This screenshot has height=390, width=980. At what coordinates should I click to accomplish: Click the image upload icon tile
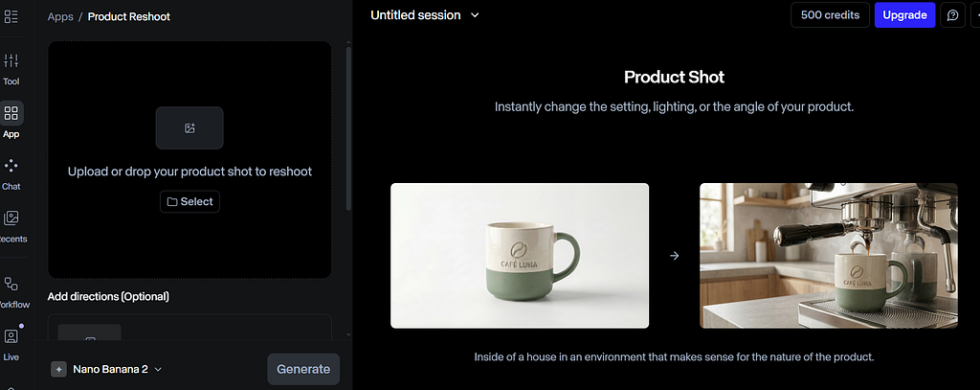(189, 127)
